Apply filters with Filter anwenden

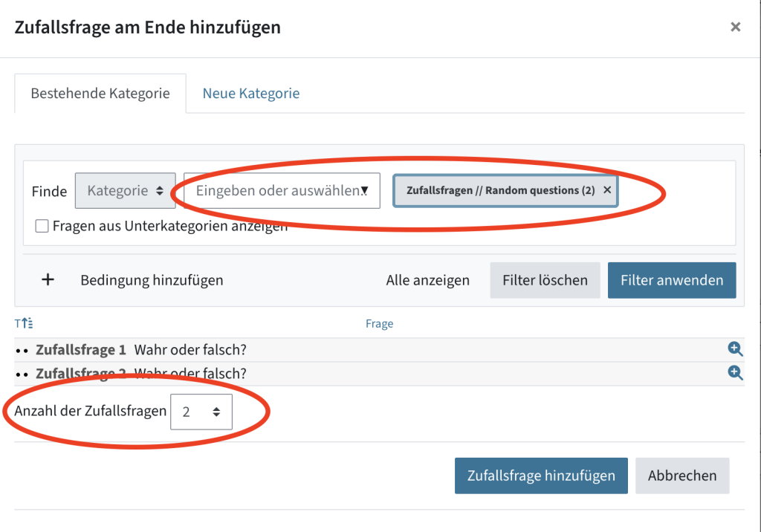(x=672, y=280)
